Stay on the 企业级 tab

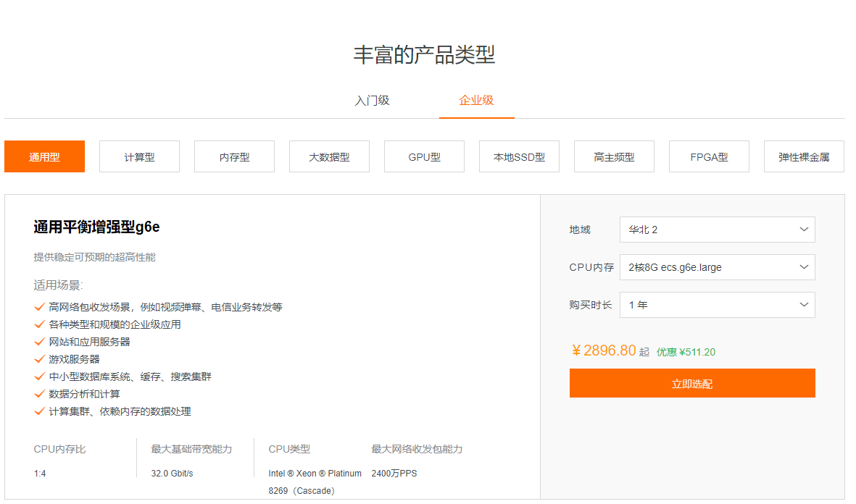pos(475,100)
